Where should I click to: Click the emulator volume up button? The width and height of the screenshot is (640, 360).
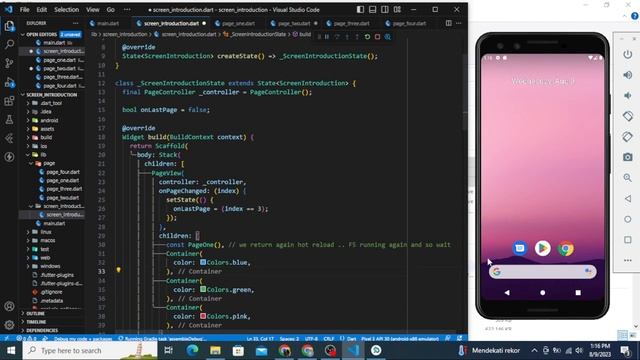(628, 75)
